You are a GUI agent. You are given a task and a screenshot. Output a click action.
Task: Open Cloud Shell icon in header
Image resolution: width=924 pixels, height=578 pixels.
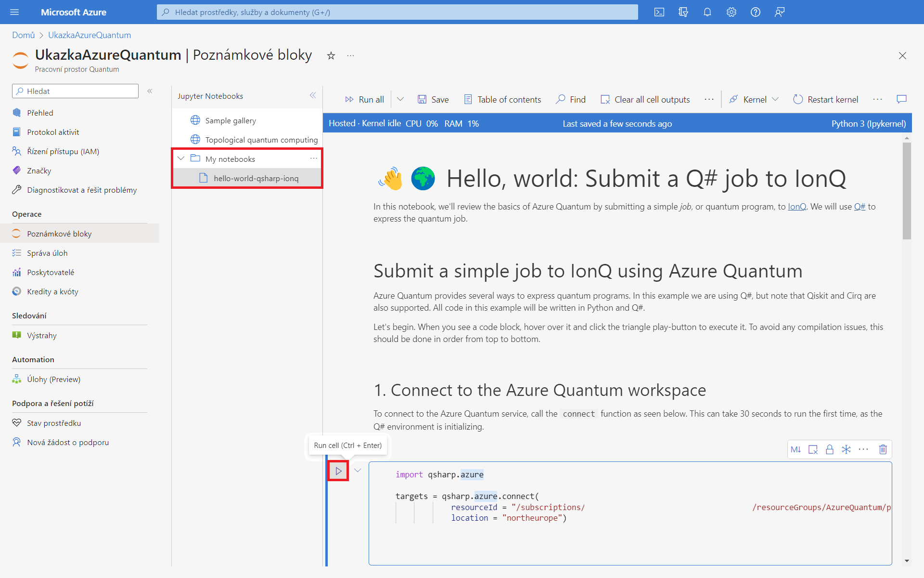tap(659, 12)
